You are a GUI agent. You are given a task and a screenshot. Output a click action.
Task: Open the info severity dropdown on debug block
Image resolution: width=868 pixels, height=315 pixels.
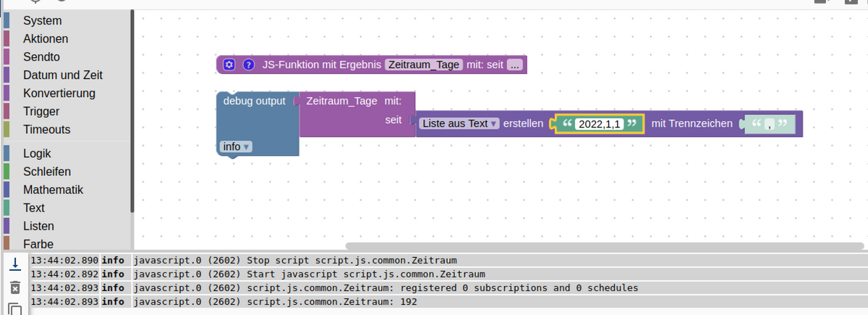point(237,146)
